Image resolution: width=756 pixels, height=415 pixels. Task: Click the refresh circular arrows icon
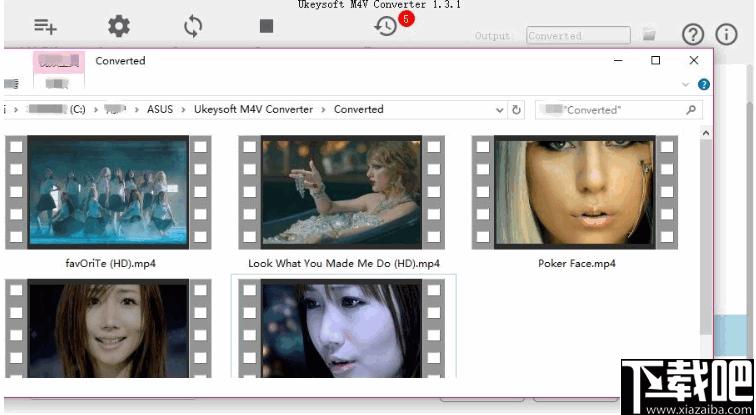193,26
